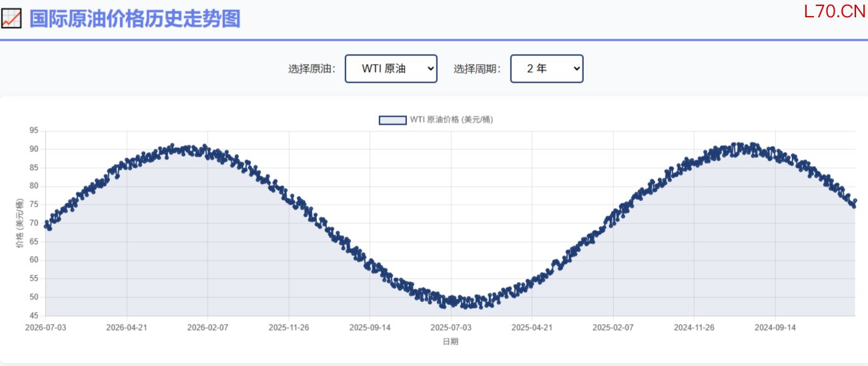Click the y-axis value 80
868x366 pixels.
click(34, 186)
